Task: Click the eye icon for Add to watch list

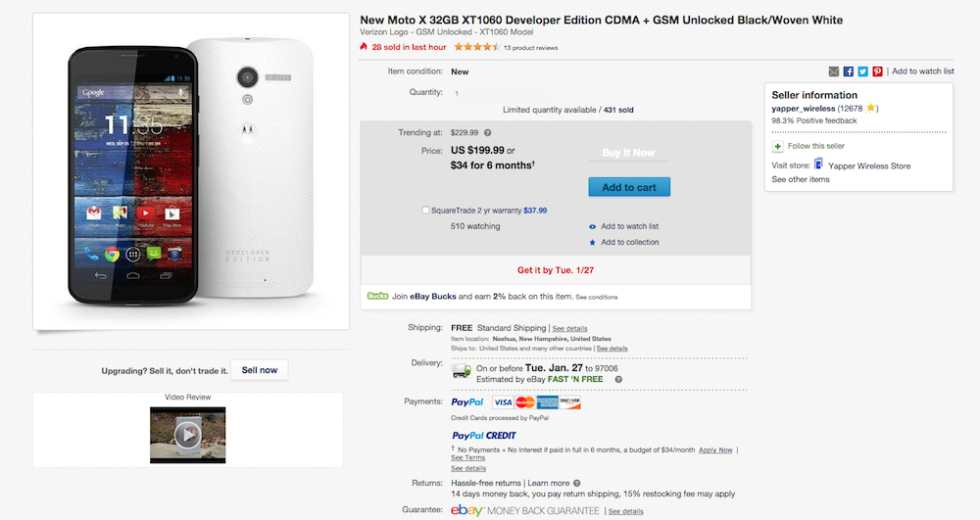Action: 592,227
